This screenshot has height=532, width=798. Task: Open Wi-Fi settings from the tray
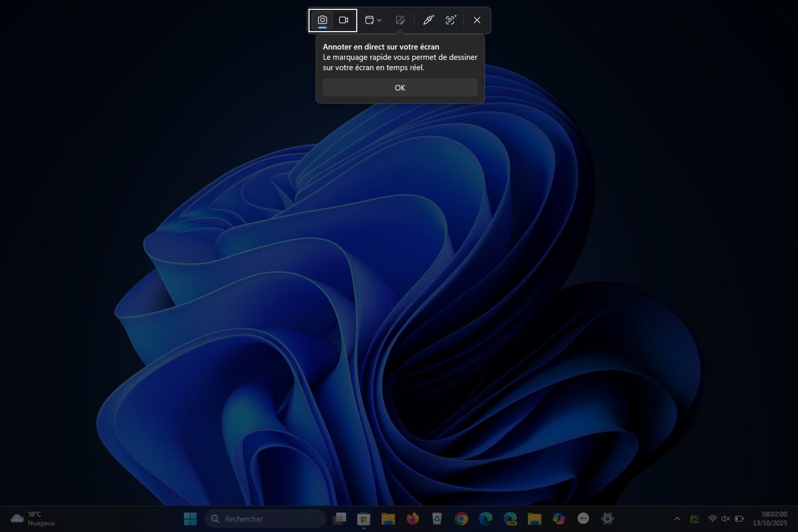(x=713, y=519)
